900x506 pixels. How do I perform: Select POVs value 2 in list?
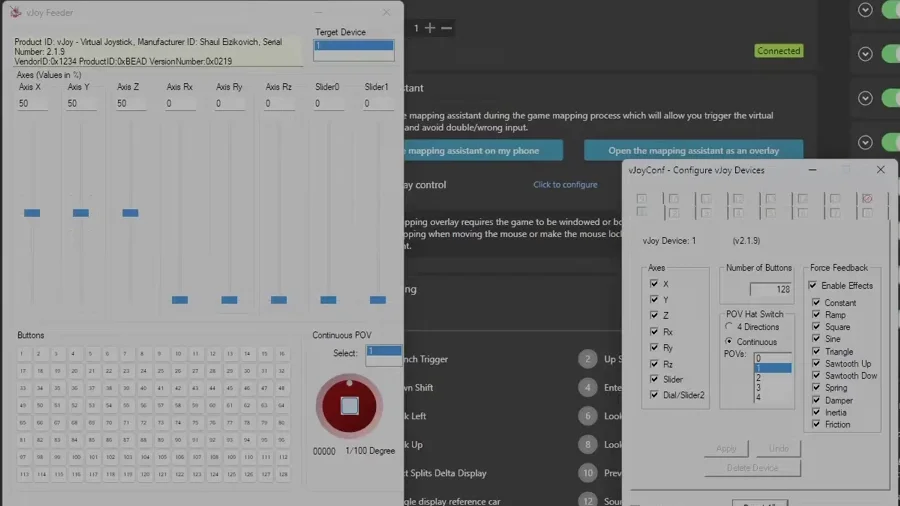[x=772, y=377]
